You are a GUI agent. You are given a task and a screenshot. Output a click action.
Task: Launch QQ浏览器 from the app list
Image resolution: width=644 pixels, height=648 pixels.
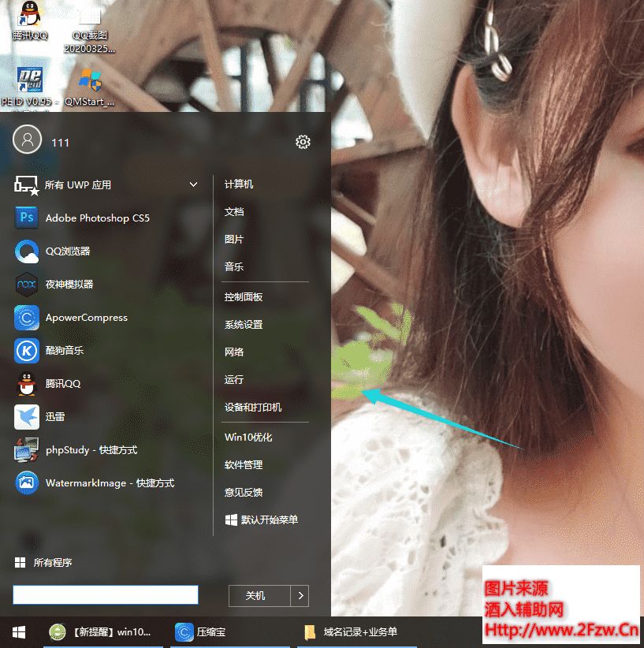67,251
